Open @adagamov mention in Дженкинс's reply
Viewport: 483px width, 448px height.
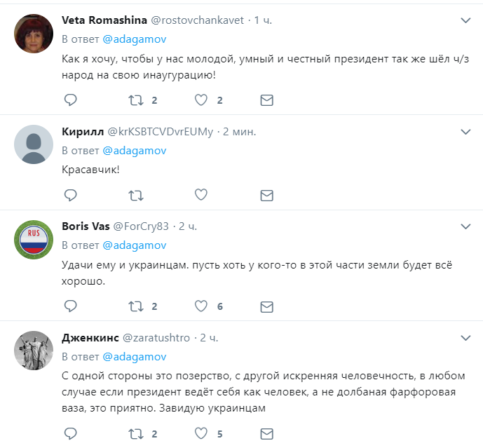click(135, 357)
